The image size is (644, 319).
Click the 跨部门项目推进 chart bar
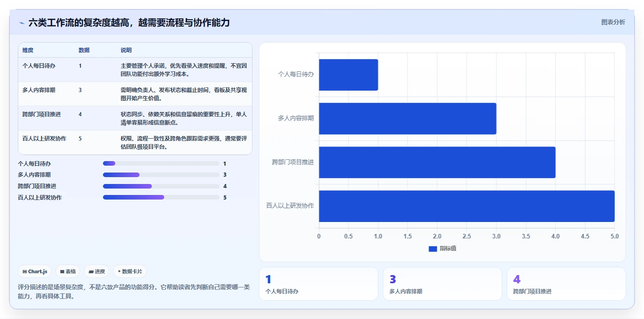coord(437,162)
